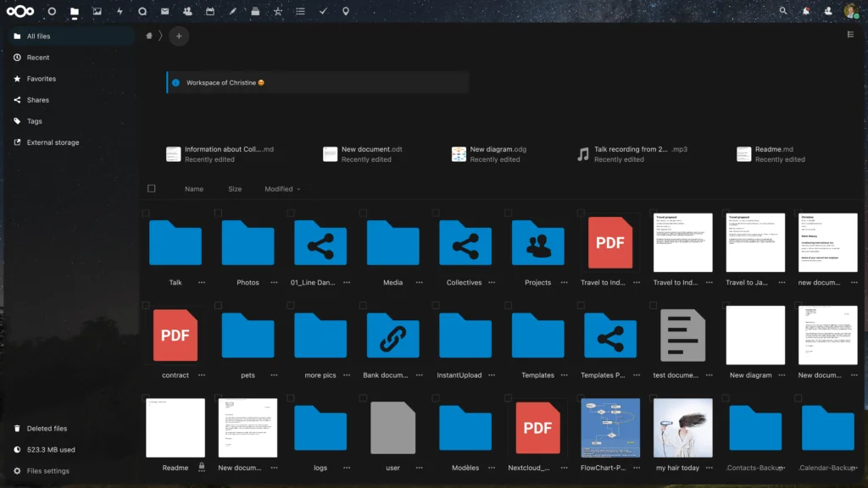The image size is (868, 488).
Task: Open the more menu for contract PDF
Action: click(202, 374)
